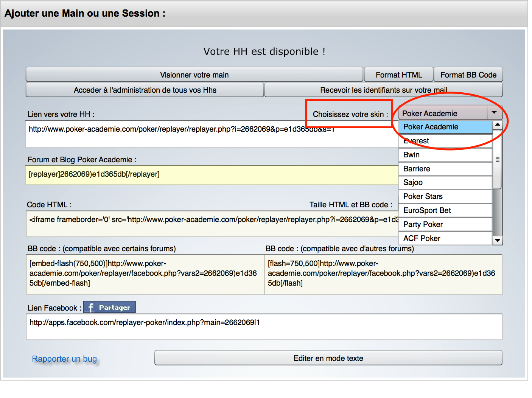Click the Forum et Blog Poker Academie label
The height and width of the screenshot is (398, 532).
coord(82,160)
